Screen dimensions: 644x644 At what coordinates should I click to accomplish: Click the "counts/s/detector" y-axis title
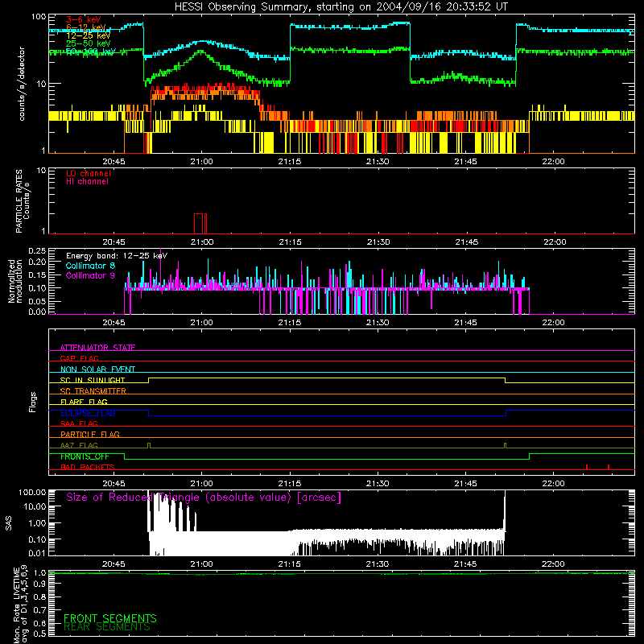pyautogui.click(x=22, y=84)
